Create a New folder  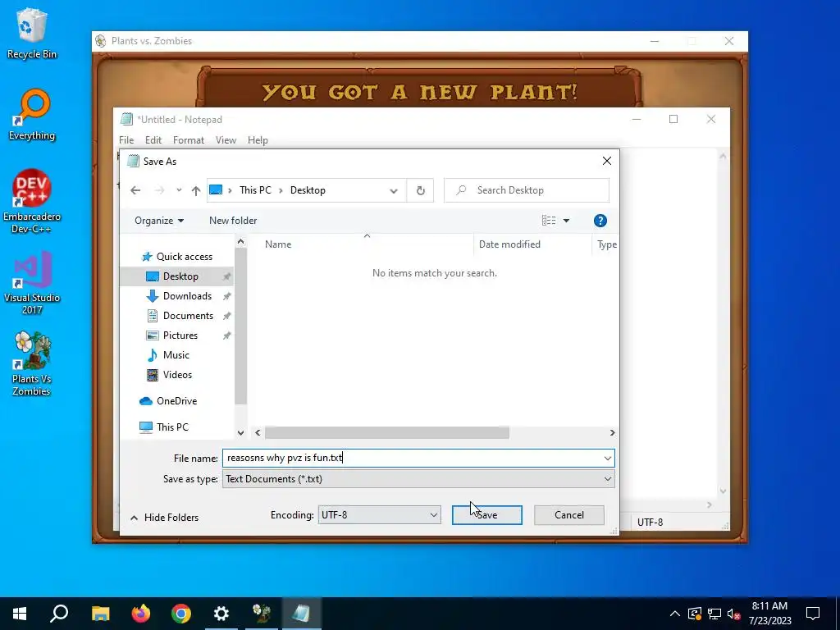click(x=233, y=221)
